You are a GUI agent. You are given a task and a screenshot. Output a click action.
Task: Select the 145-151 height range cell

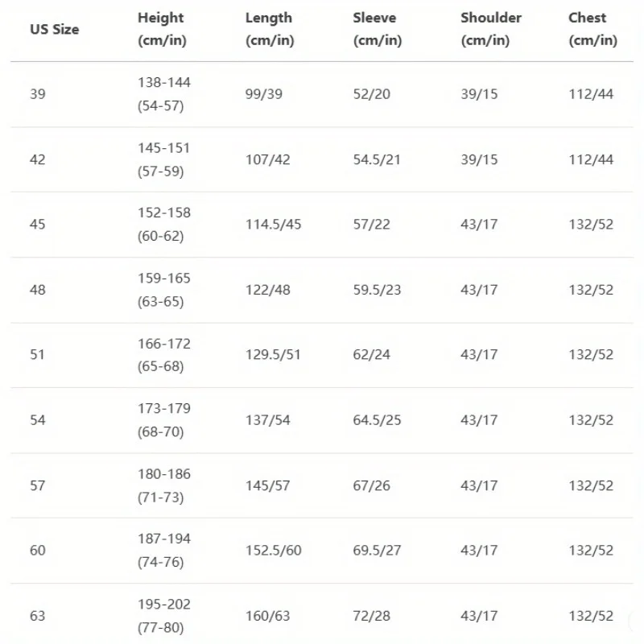[x=163, y=159]
